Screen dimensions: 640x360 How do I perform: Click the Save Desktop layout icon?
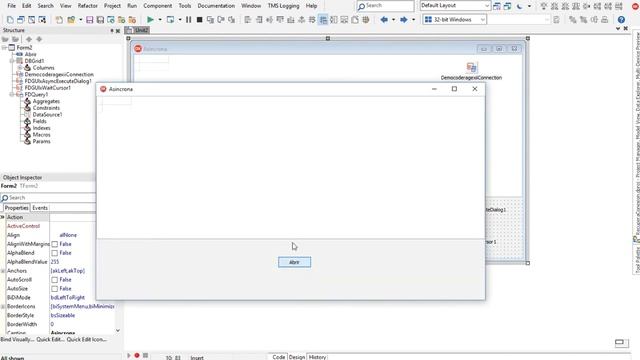pos(497,6)
